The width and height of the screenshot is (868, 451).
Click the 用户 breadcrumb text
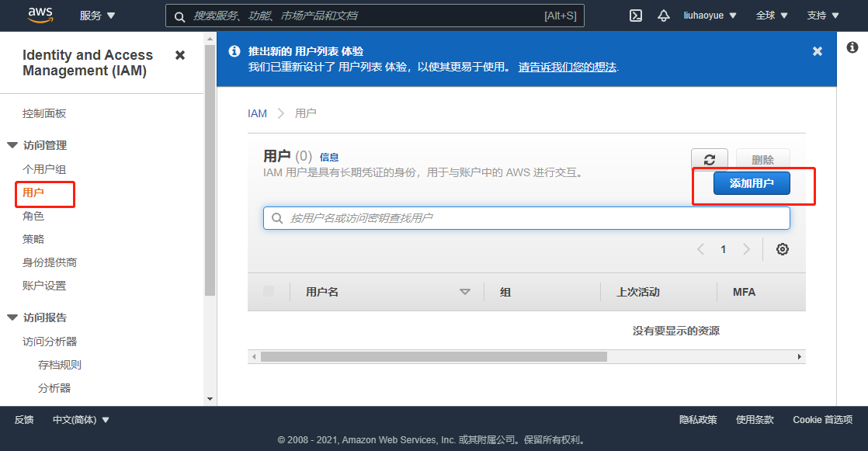point(306,113)
